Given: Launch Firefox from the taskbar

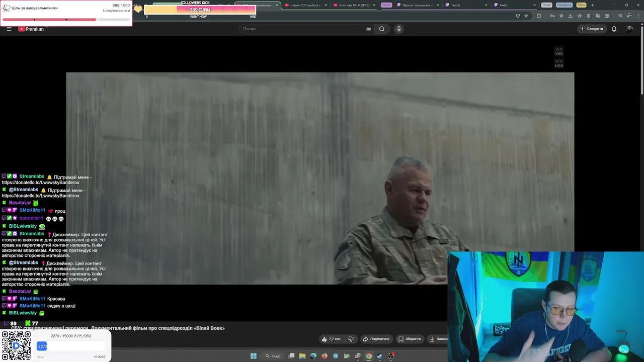Looking at the screenshot, I should (x=325, y=356).
